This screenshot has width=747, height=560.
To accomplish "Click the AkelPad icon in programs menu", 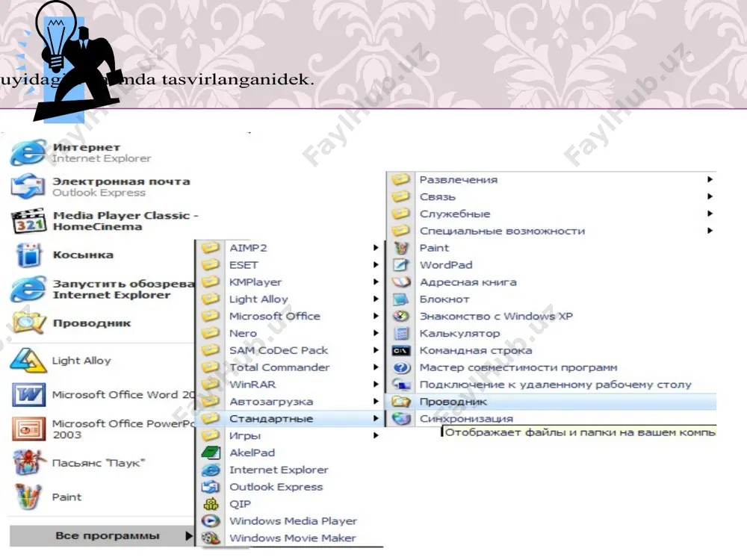I will (x=211, y=452).
